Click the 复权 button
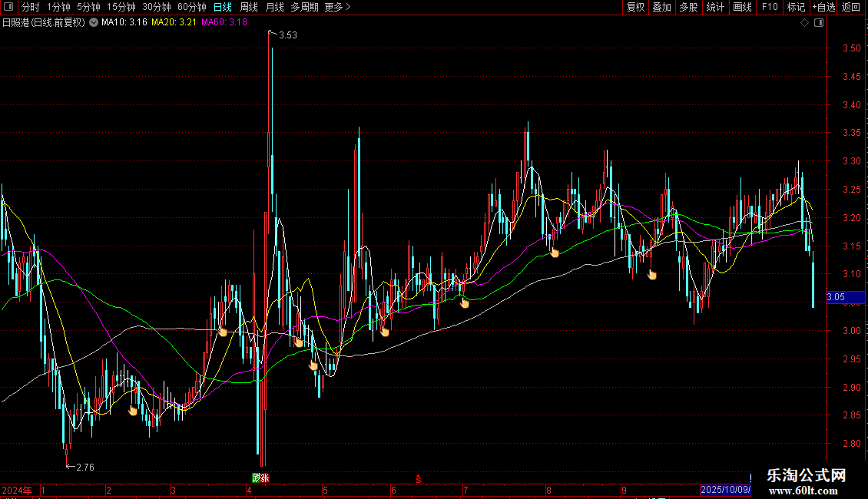This screenshot has width=868, height=499. coord(635,7)
